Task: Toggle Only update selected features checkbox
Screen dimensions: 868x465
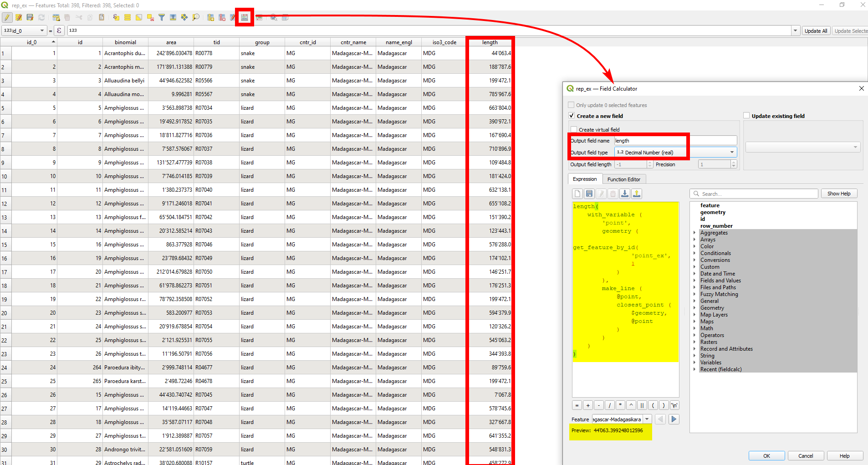Action: coord(571,105)
